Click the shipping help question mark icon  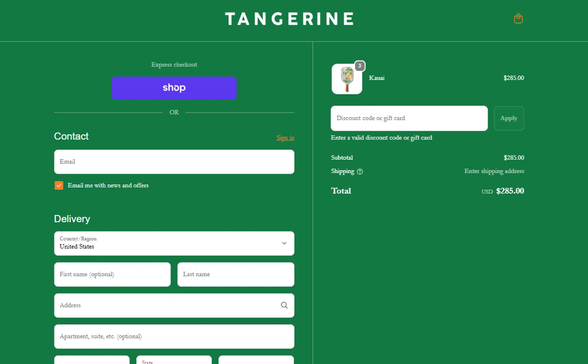[x=360, y=172]
